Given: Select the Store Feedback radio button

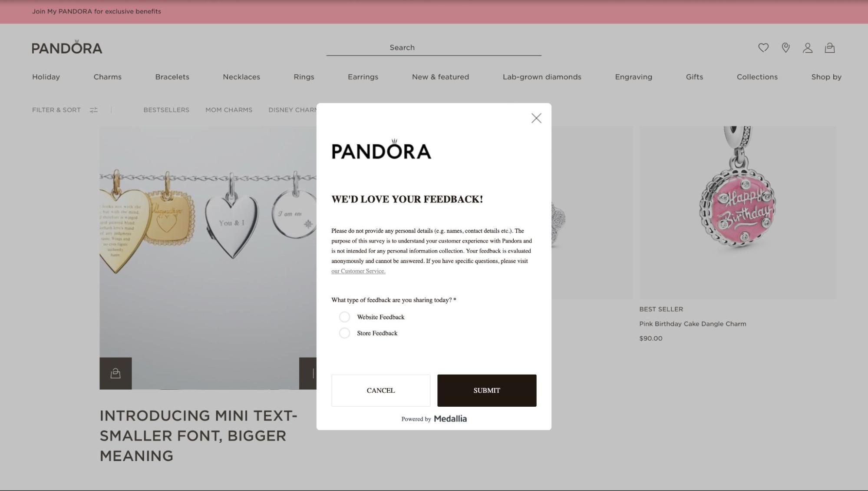Looking at the screenshot, I should [x=344, y=333].
